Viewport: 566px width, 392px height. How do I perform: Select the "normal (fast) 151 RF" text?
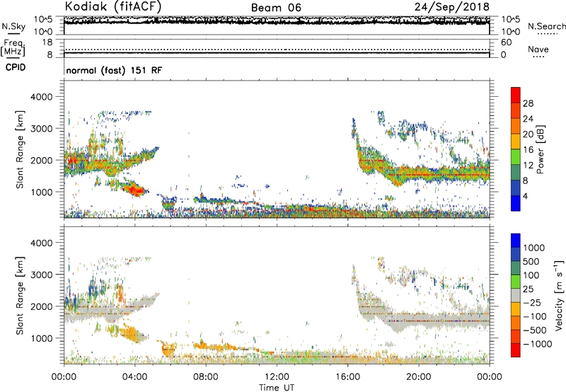tap(114, 70)
